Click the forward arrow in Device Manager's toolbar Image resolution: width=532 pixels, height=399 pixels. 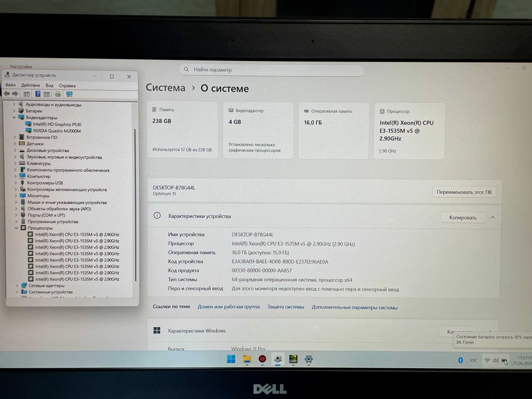tap(15, 93)
